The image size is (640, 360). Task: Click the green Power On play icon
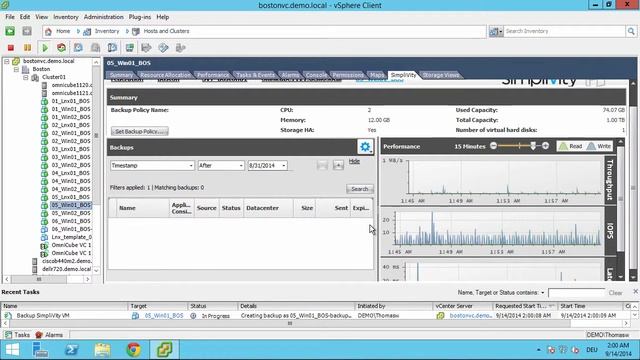[x=45, y=48]
